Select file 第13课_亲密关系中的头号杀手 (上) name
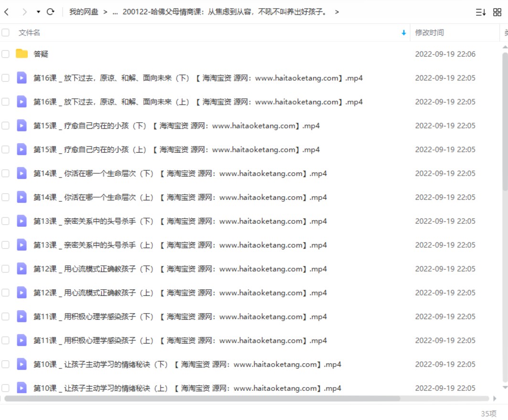The width and height of the screenshot is (508, 420). pyautogui.click(x=180, y=245)
